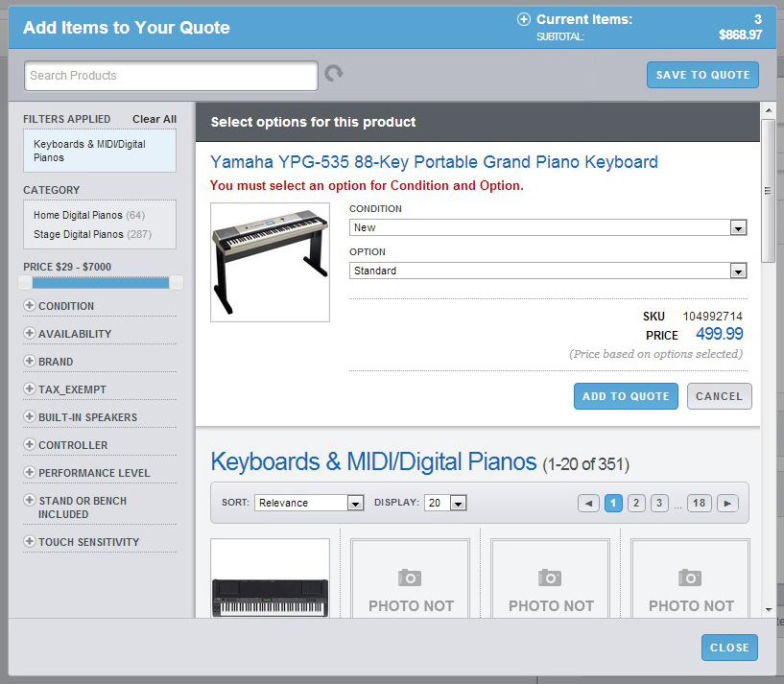Select Home Digital Pianos category
The width and height of the screenshot is (784, 684).
pyautogui.click(x=89, y=215)
